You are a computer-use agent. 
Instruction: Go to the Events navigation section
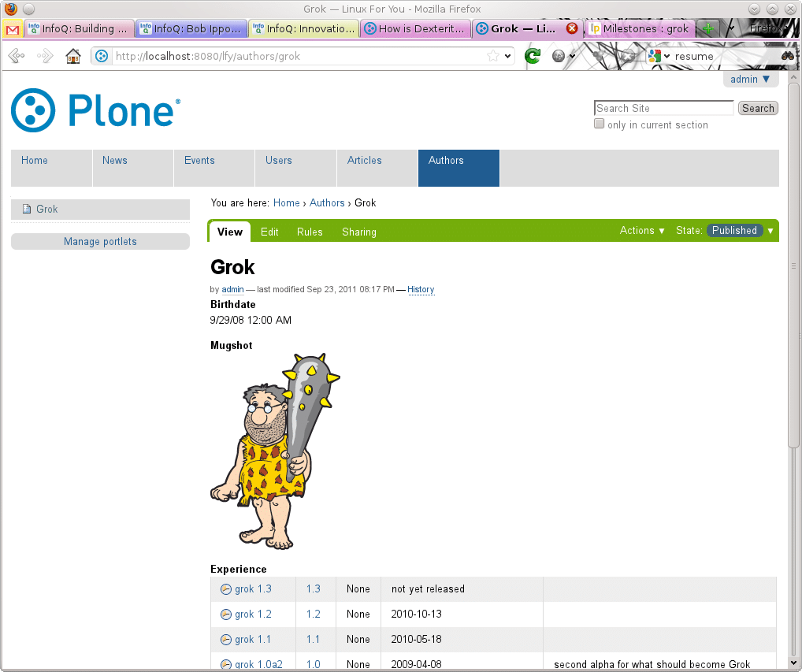tap(214, 168)
